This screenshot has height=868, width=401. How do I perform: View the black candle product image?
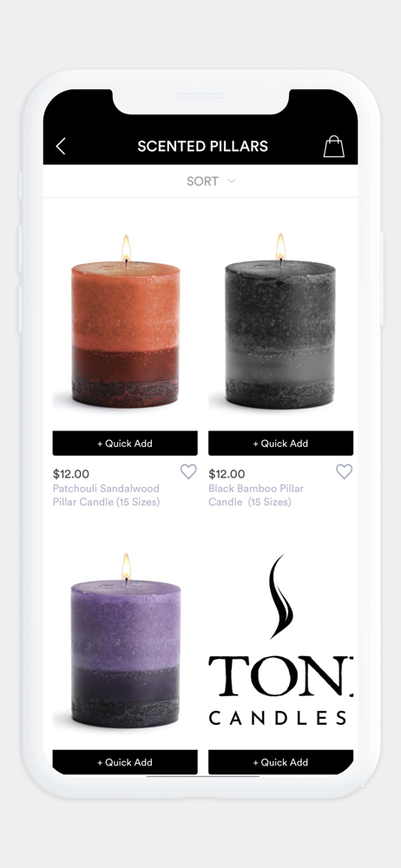click(281, 321)
